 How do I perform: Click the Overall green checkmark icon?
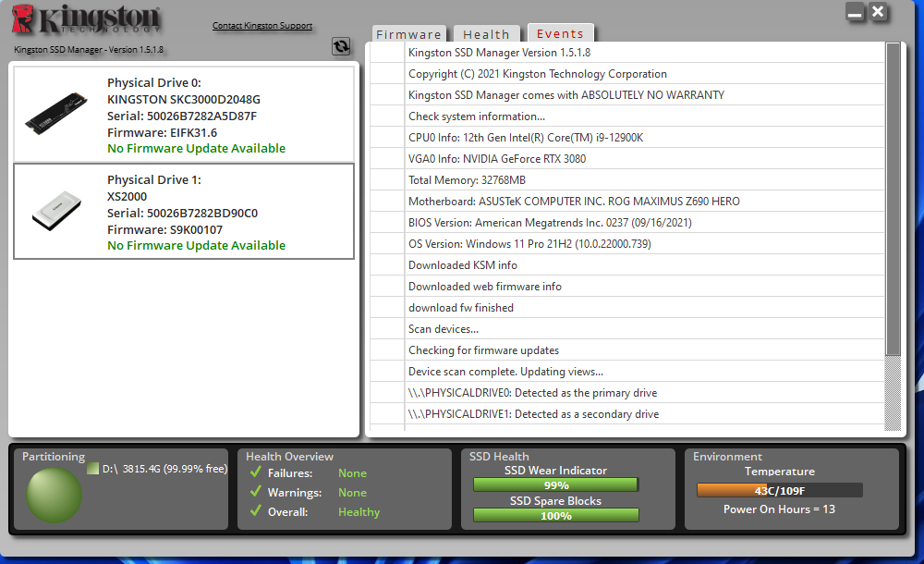click(256, 511)
